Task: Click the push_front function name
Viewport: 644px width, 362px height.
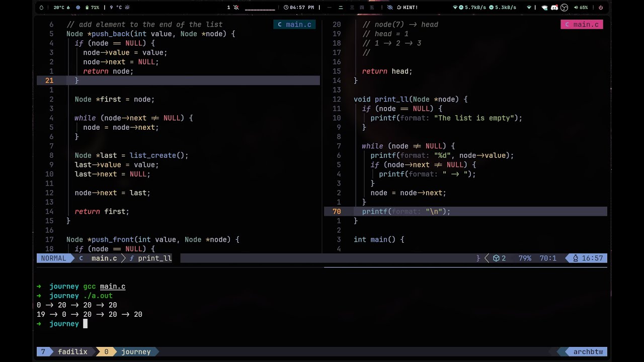Action: pyautogui.click(x=113, y=239)
